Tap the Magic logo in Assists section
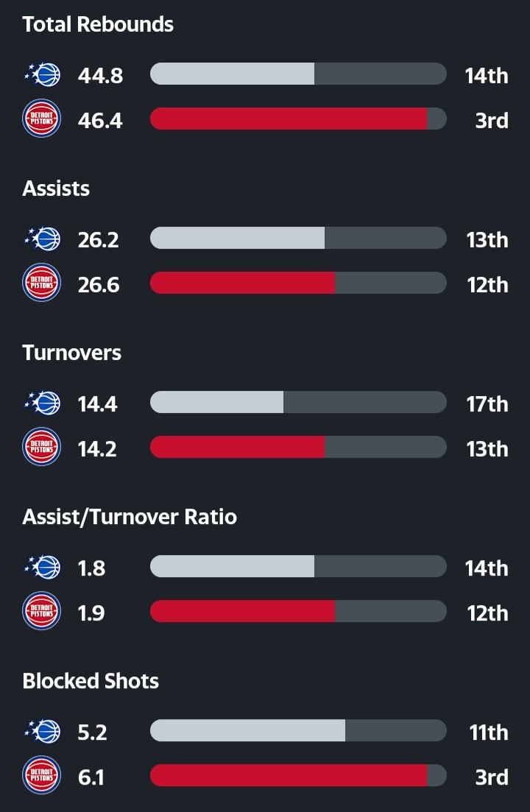 [42, 239]
